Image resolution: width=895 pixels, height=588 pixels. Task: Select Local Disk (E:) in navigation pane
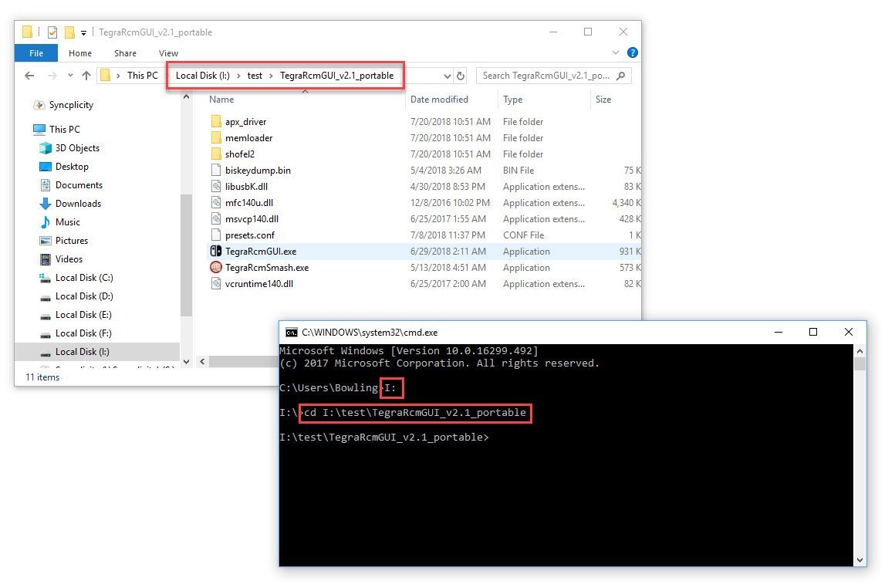coord(75,315)
